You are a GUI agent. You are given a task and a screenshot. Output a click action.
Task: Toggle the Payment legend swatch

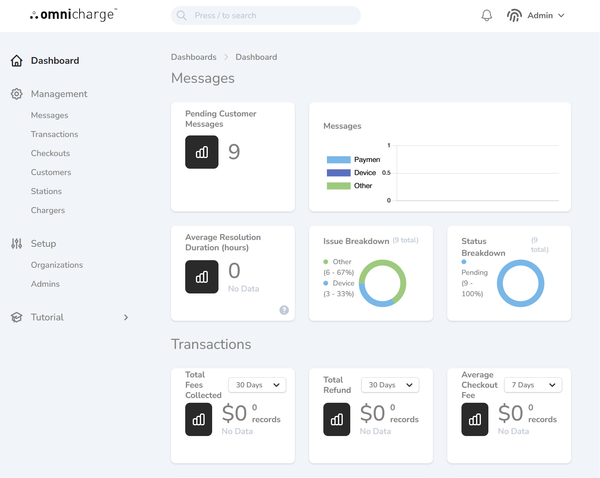(x=339, y=160)
